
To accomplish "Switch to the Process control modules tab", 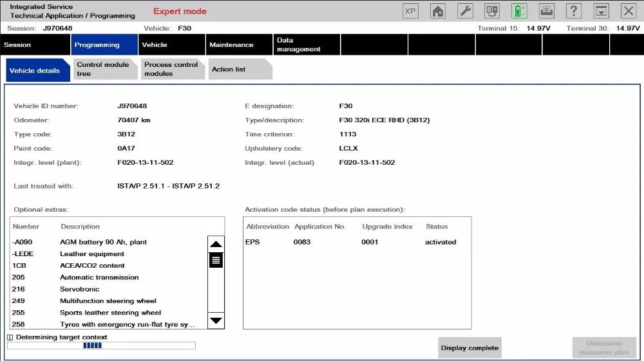I will [x=173, y=69].
